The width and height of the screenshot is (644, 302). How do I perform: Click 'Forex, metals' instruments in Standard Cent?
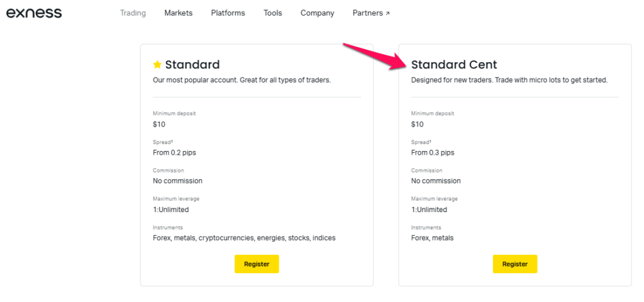[x=433, y=238]
